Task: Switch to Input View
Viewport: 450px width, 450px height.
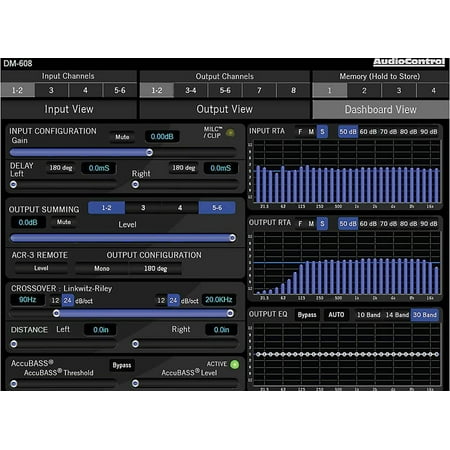Action: click(69, 109)
